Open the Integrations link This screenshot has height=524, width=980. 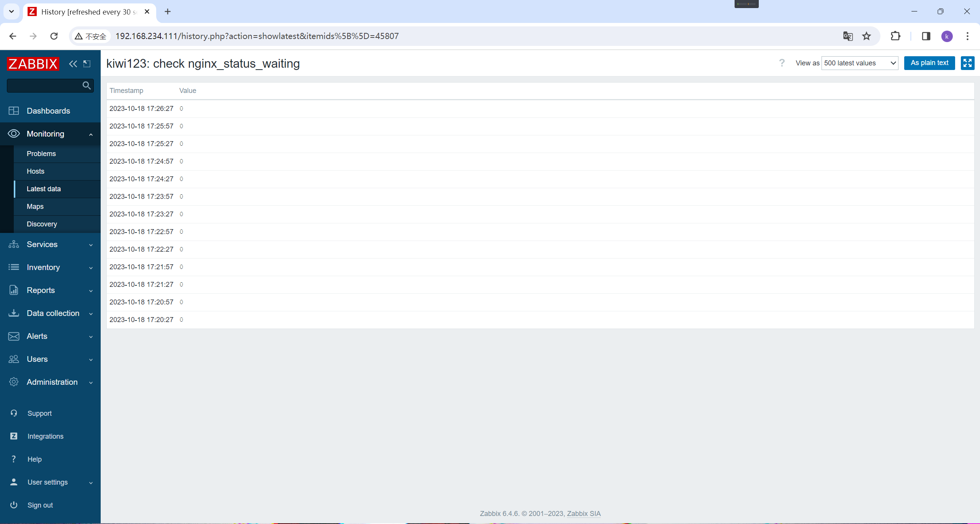point(46,436)
